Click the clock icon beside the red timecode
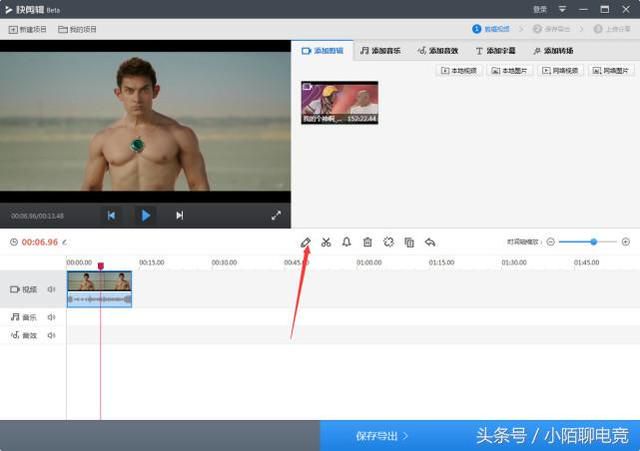640x451 pixels. coord(14,242)
